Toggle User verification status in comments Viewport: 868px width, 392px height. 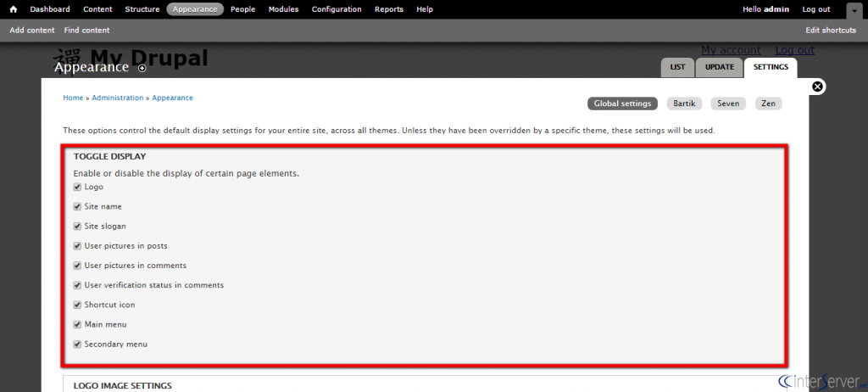pyautogui.click(x=77, y=286)
